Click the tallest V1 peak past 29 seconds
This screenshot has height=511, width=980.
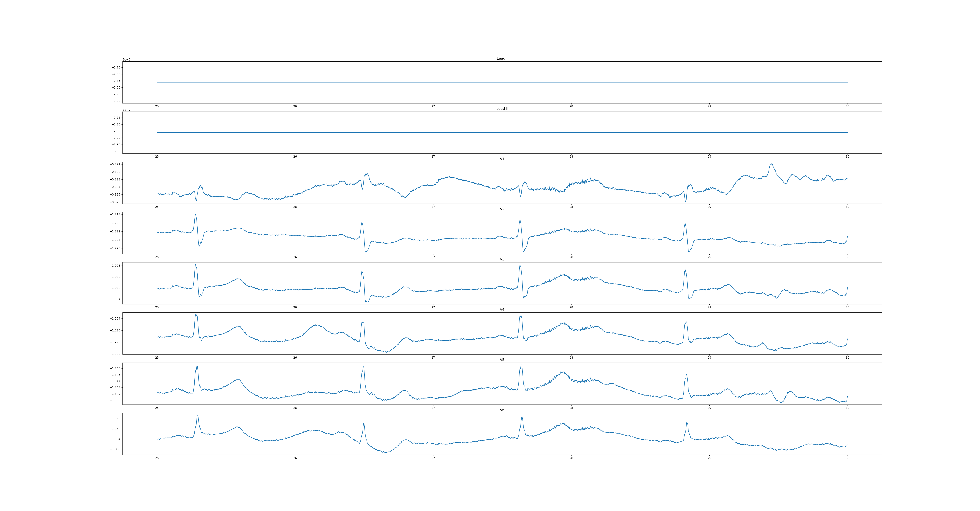pyautogui.click(x=771, y=164)
